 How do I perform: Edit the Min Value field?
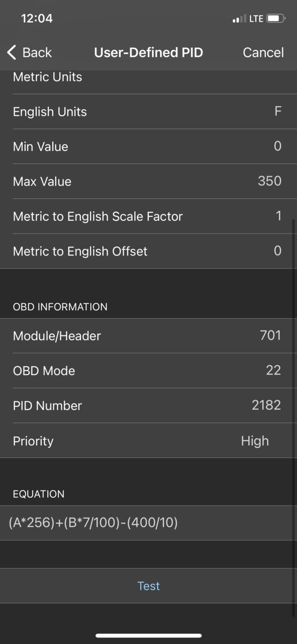pyautogui.click(x=148, y=146)
